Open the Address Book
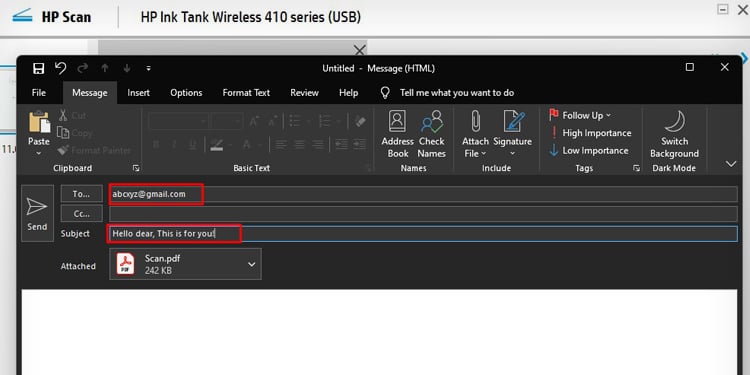 tap(397, 134)
